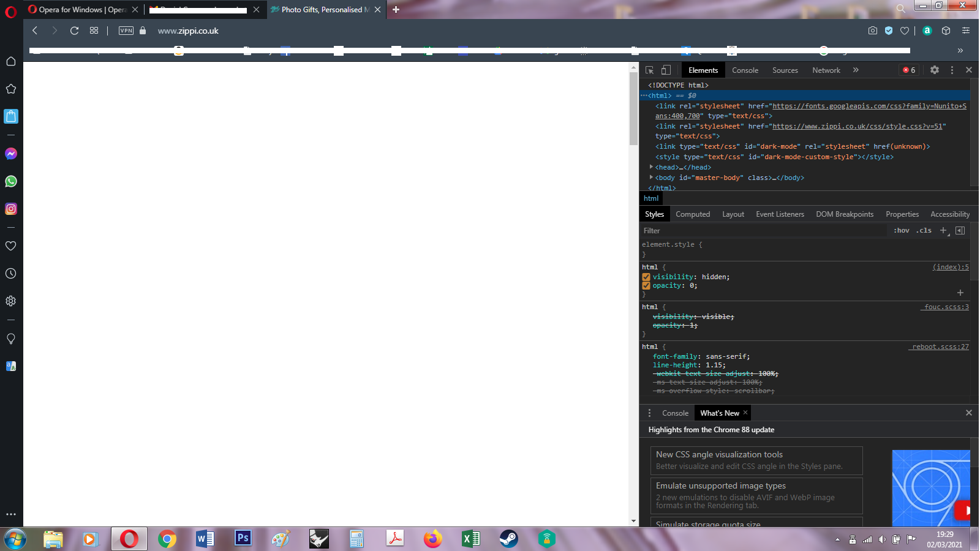
Task: Open the _reboot.scss:27 source link
Action: pyautogui.click(x=940, y=347)
